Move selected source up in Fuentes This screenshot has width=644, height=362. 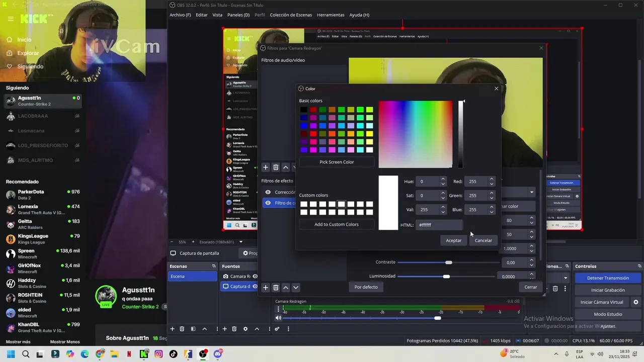point(257,329)
